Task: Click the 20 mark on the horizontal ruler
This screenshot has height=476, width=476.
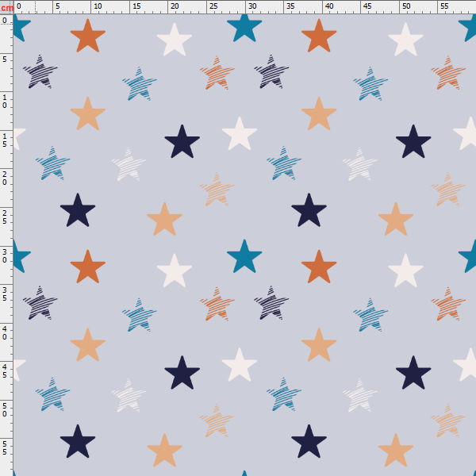Action: (x=175, y=6)
